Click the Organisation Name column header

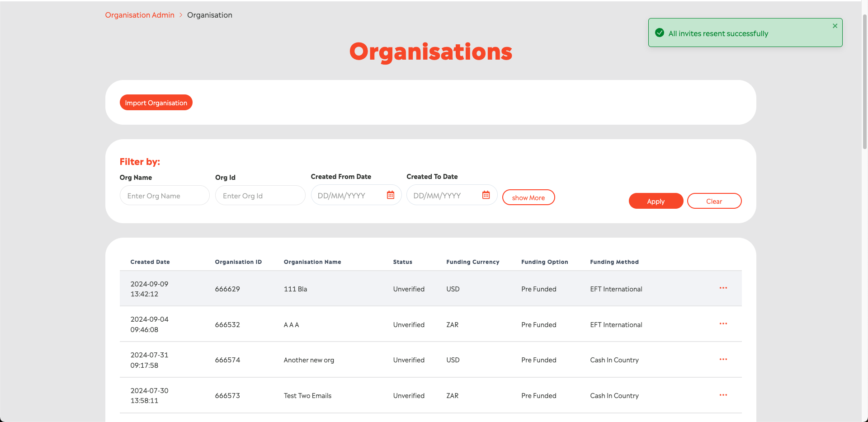click(x=312, y=262)
